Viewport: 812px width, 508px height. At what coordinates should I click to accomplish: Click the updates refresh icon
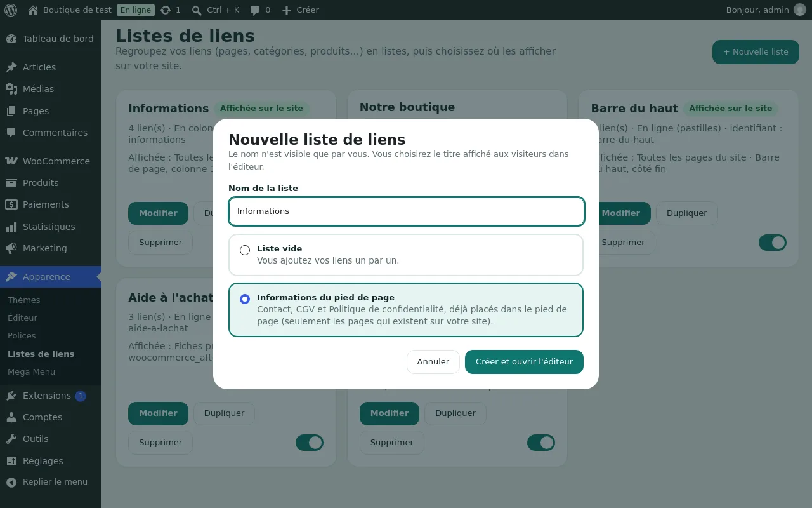166,10
